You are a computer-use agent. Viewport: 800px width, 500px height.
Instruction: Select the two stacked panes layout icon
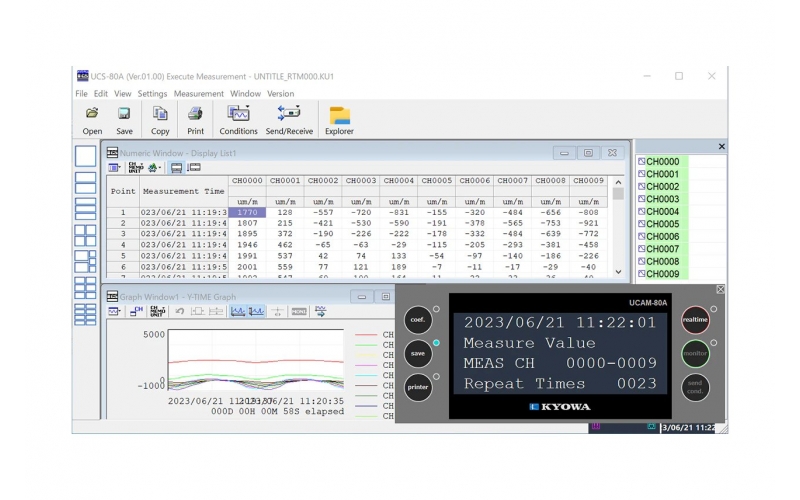85,183
